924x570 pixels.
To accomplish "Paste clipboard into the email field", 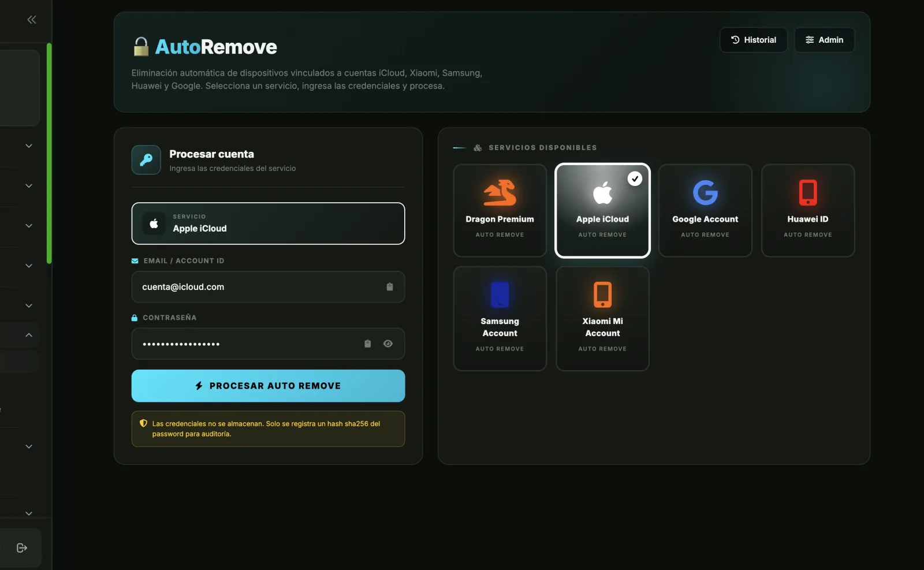I will pyautogui.click(x=390, y=287).
